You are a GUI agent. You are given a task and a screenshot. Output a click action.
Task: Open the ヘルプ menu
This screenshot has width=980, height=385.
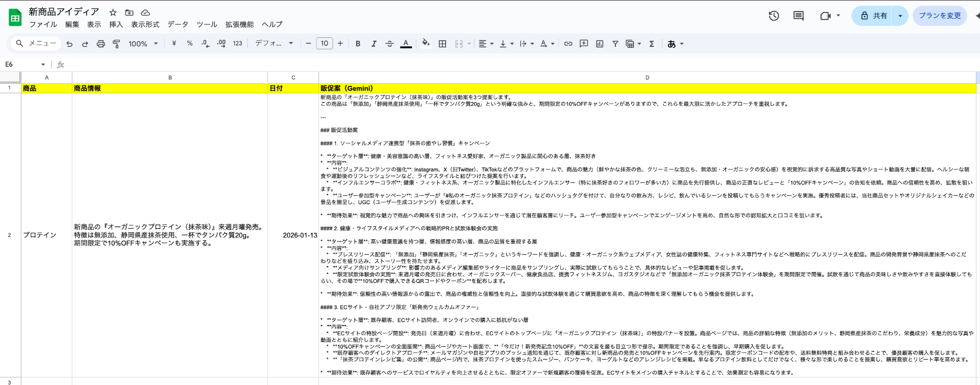coord(272,24)
